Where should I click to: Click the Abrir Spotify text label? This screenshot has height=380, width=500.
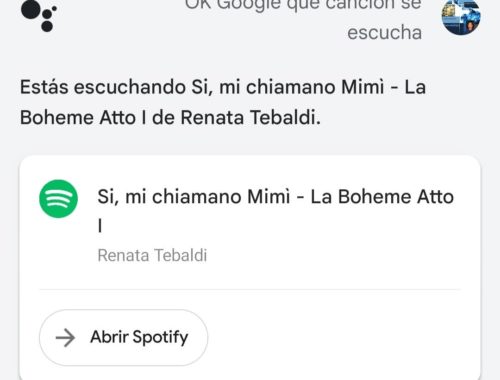pos(139,337)
